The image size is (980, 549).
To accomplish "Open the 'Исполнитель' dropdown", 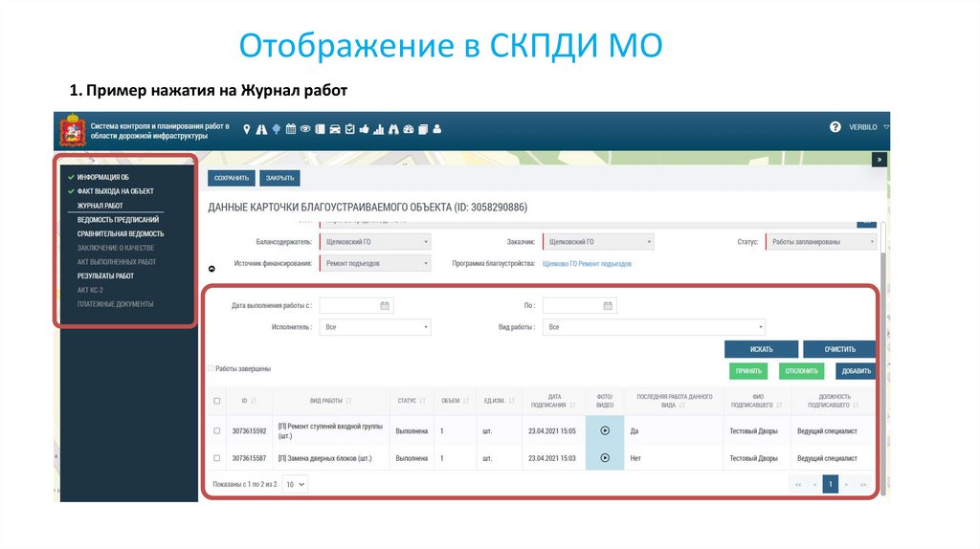I will pos(375,327).
